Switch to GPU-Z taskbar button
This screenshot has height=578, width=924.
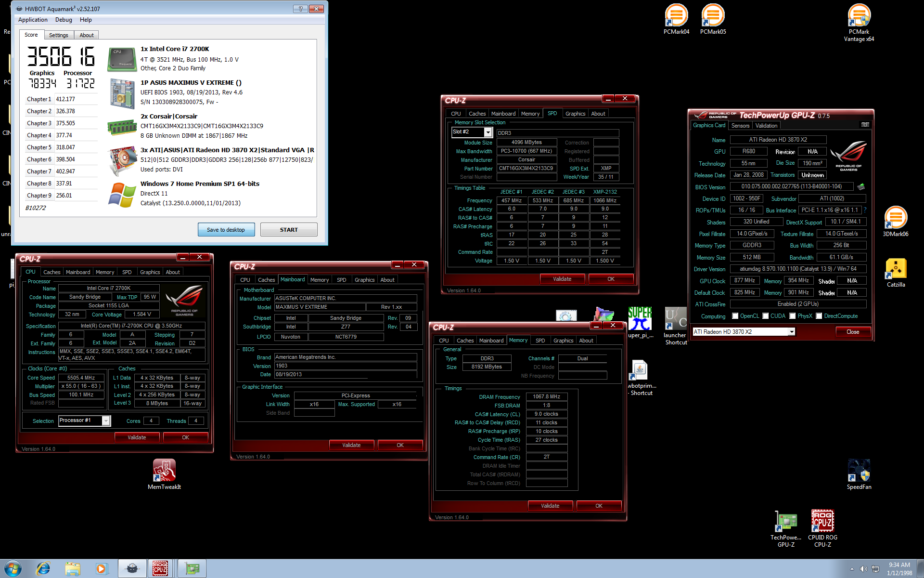tap(192, 568)
